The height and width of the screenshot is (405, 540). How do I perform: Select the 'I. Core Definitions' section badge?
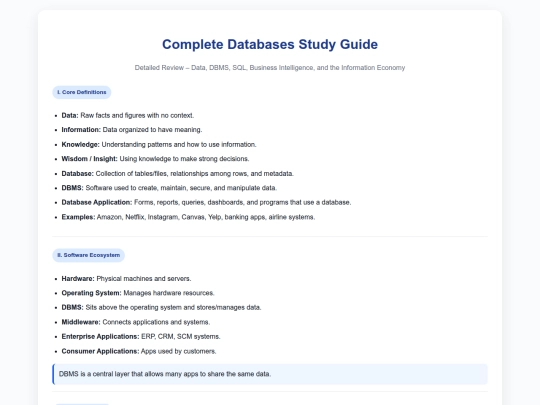pyautogui.click(x=82, y=92)
